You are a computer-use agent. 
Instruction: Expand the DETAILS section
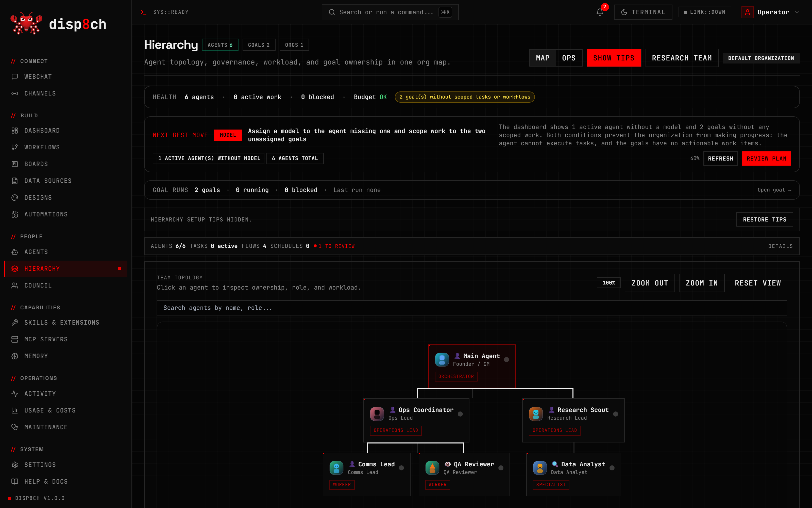781,246
